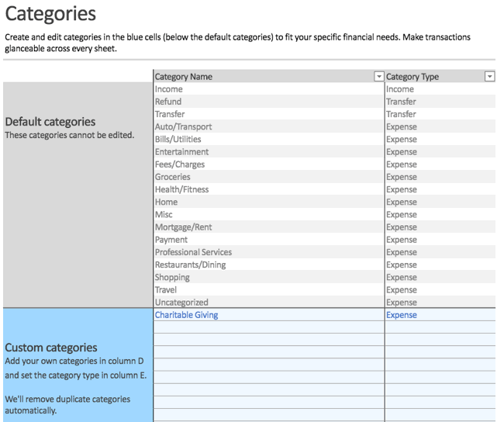Select the first empty custom category name cell
The height and width of the screenshot is (422, 504).
click(x=268, y=327)
